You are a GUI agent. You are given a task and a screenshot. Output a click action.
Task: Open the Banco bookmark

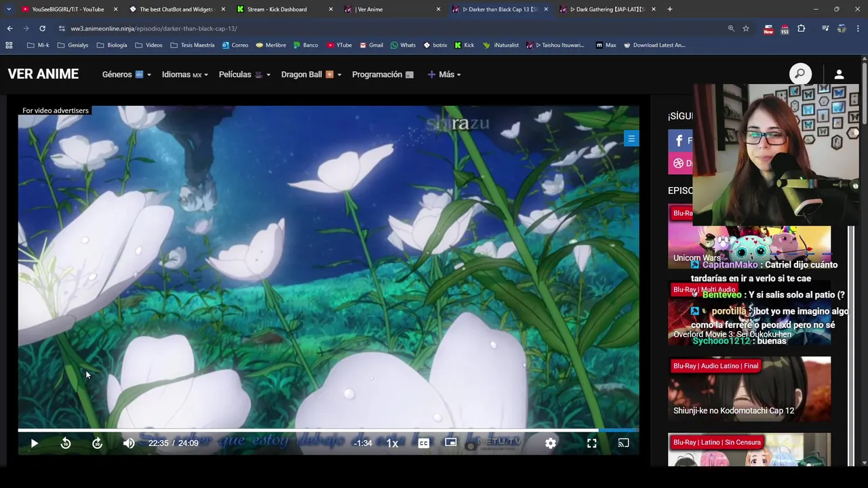[x=306, y=45]
